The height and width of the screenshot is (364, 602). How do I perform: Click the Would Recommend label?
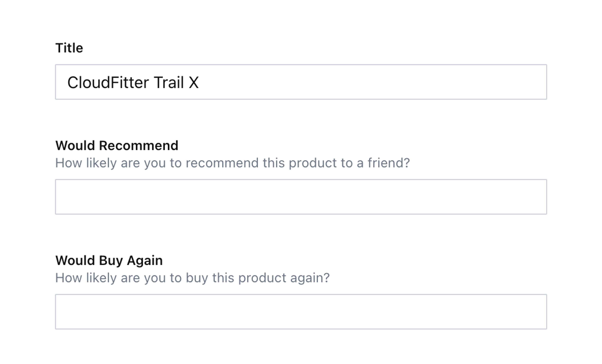tap(117, 146)
